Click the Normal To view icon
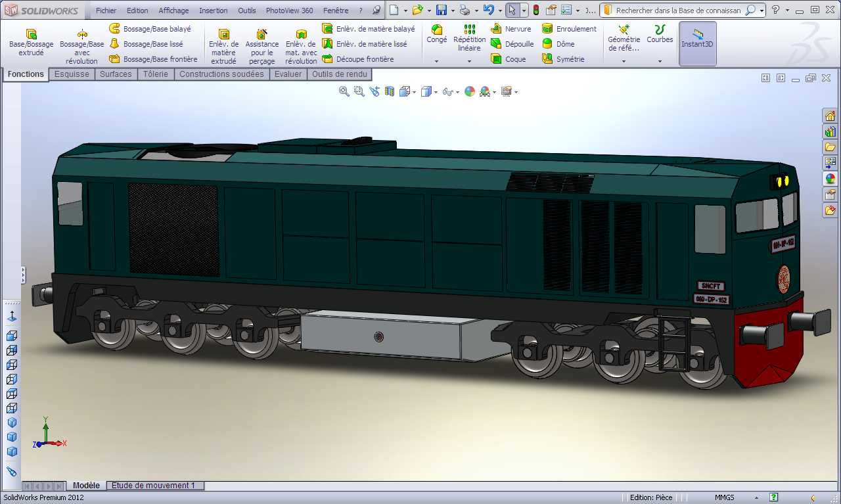Image resolution: width=841 pixels, height=504 pixels. [x=12, y=317]
